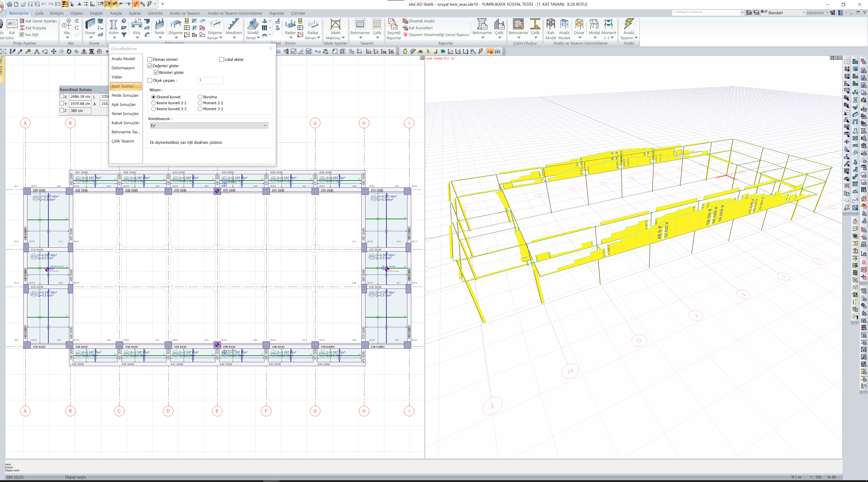
Task: Open Betonarme design settings (Tasarım group)
Action: (360, 27)
